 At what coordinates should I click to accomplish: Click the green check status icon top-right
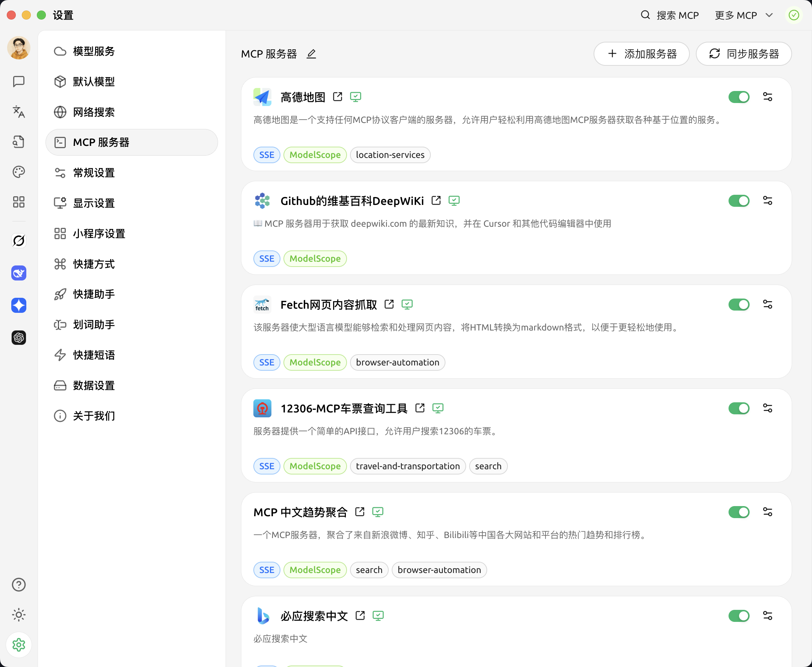(x=794, y=15)
